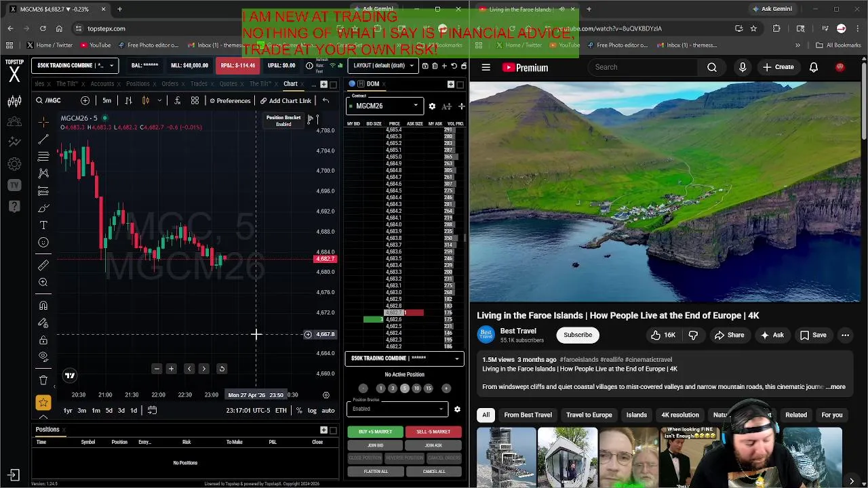
Task: Open MGCM26 contract dropdown in DOM
Action: click(384, 106)
